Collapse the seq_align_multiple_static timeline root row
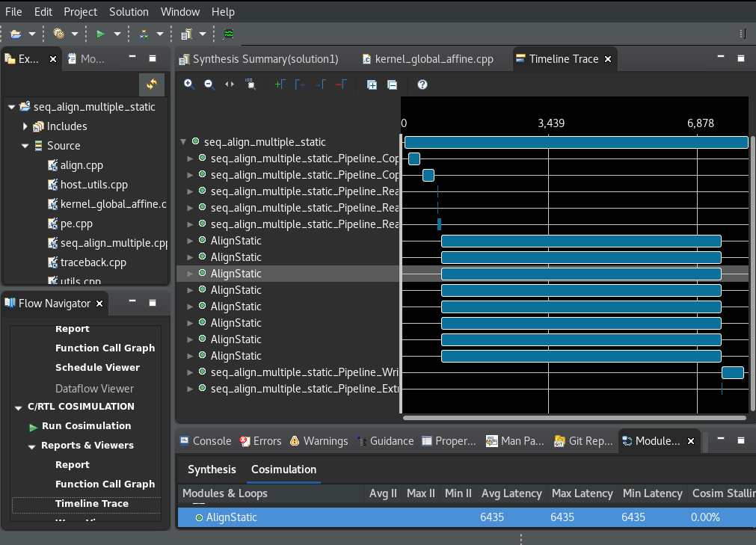This screenshot has width=756, height=545. (184, 142)
